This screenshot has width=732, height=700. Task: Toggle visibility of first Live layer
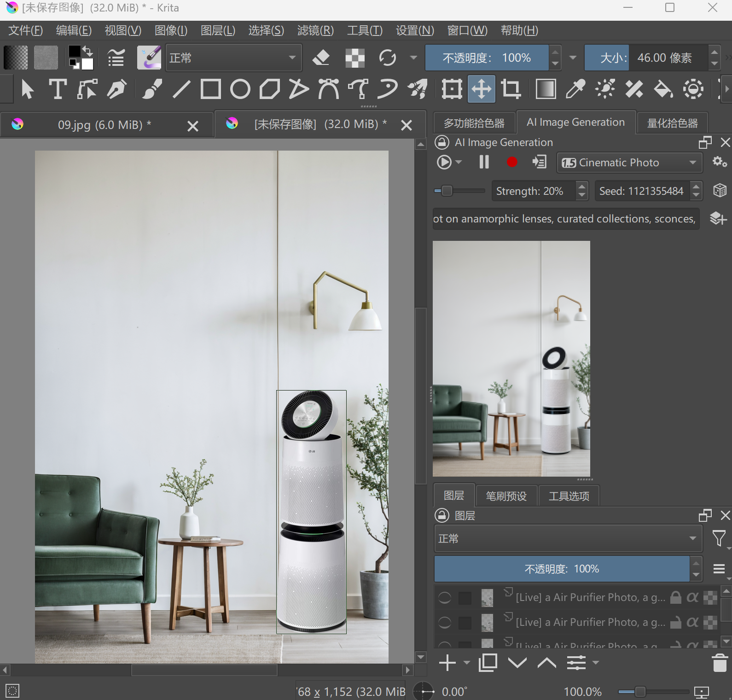tap(445, 598)
